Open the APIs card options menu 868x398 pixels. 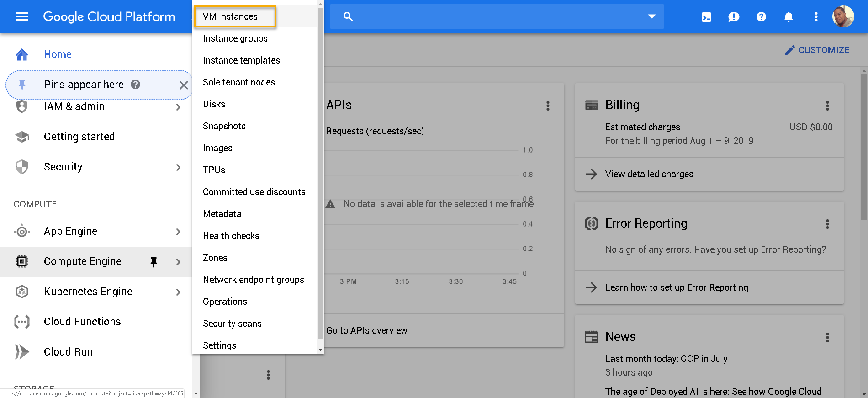tap(548, 106)
